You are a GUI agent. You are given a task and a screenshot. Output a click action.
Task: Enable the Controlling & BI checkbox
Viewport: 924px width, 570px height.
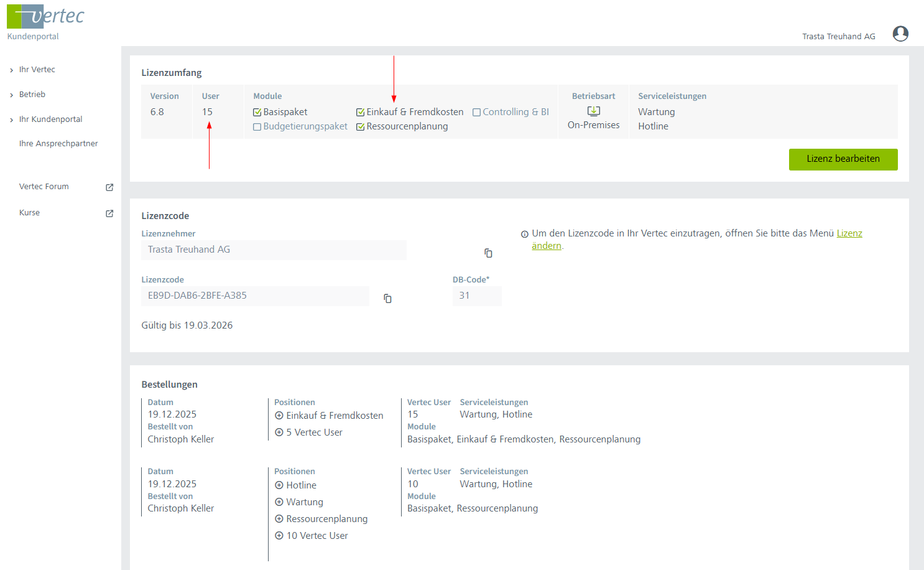click(476, 113)
